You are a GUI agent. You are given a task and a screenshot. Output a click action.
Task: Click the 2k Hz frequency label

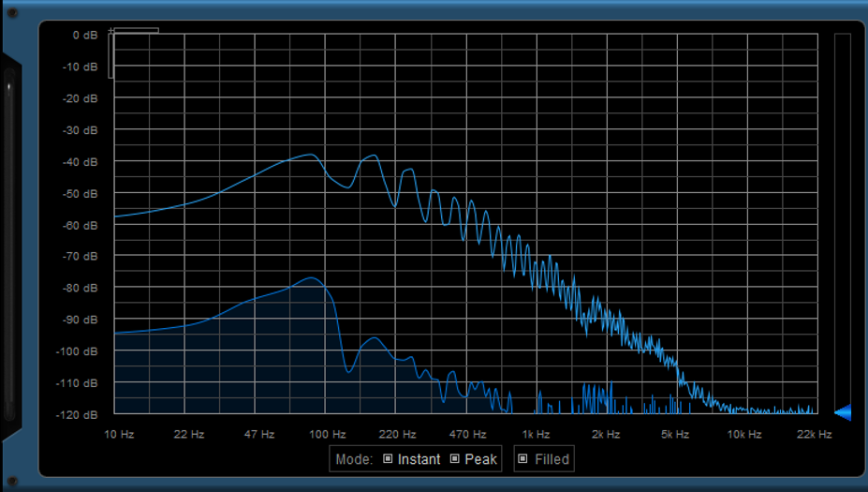click(606, 435)
